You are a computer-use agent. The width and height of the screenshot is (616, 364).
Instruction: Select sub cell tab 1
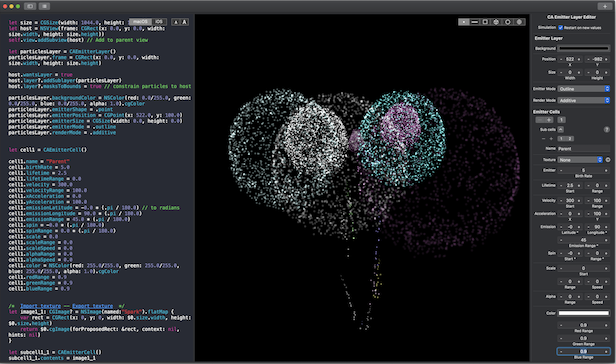click(x=562, y=139)
